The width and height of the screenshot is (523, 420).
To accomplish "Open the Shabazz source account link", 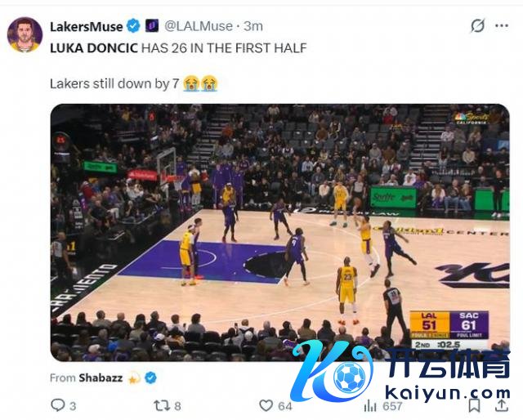I will [x=101, y=378].
